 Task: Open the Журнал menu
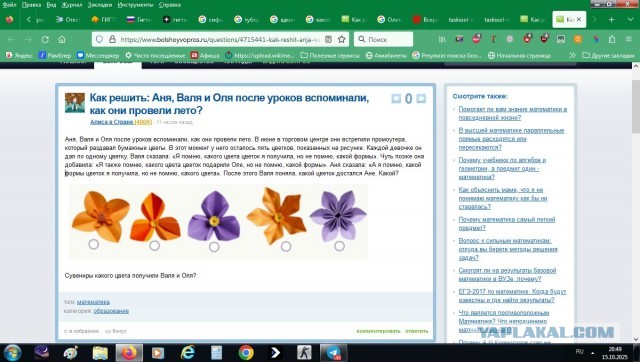[x=72, y=5]
